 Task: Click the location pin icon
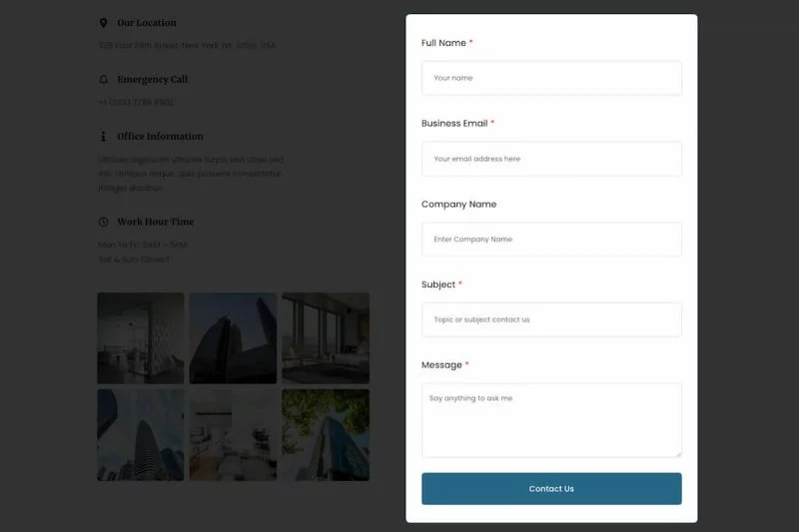[104, 23]
